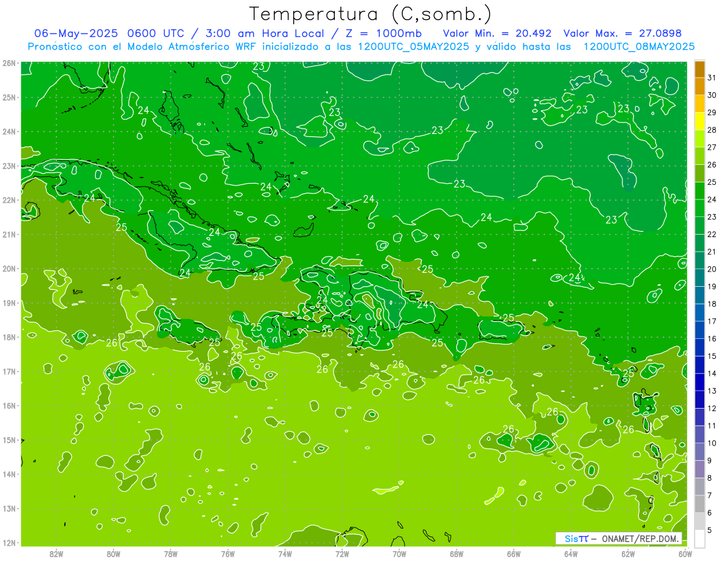Click the "SisTT - ONAMET/REP.DOM." credit label
This screenshot has height=562, width=728.
[619, 538]
